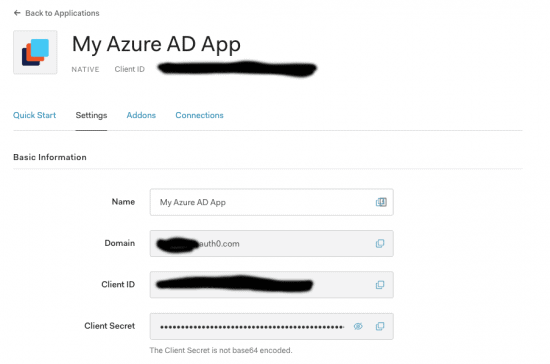Click the back arrow icon
This screenshot has width=550, height=364.
(17, 13)
